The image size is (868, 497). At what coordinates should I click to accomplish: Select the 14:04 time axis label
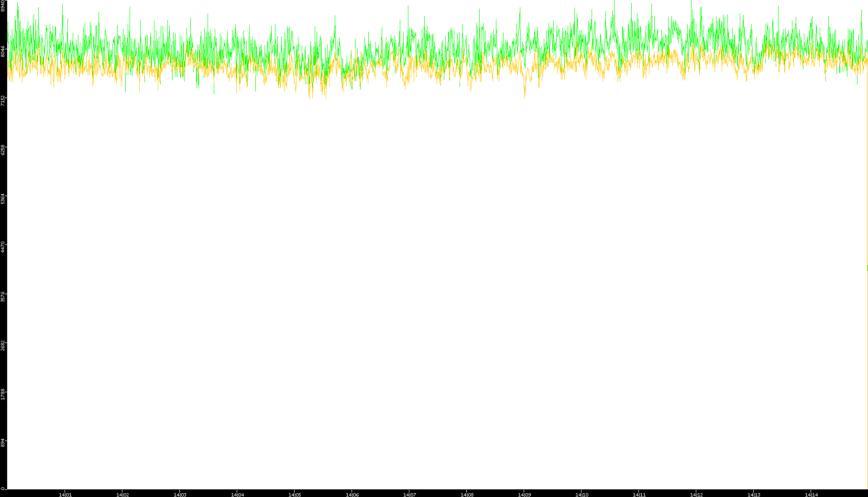237,495
